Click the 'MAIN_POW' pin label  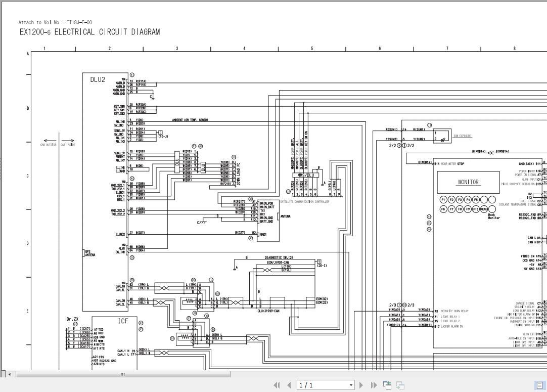pyautogui.click(x=266, y=203)
